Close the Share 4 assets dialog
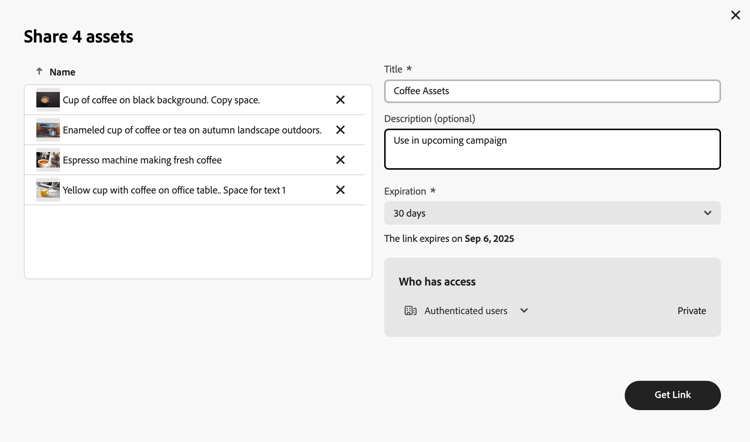750x442 pixels. point(735,15)
